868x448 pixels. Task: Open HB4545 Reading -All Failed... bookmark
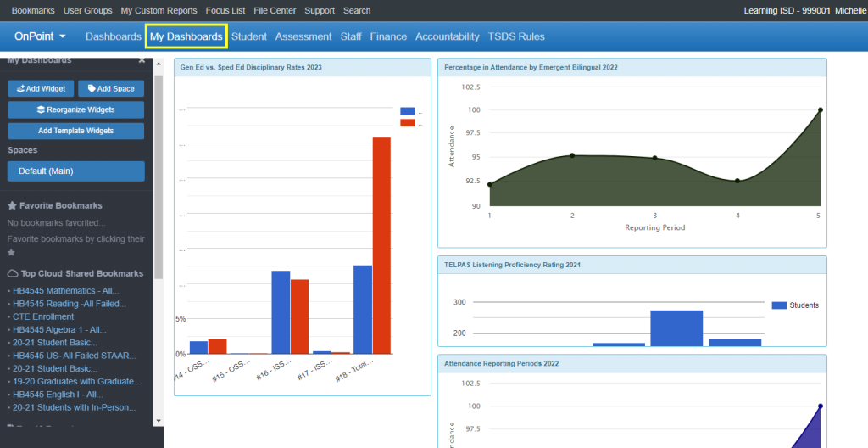pos(70,304)
